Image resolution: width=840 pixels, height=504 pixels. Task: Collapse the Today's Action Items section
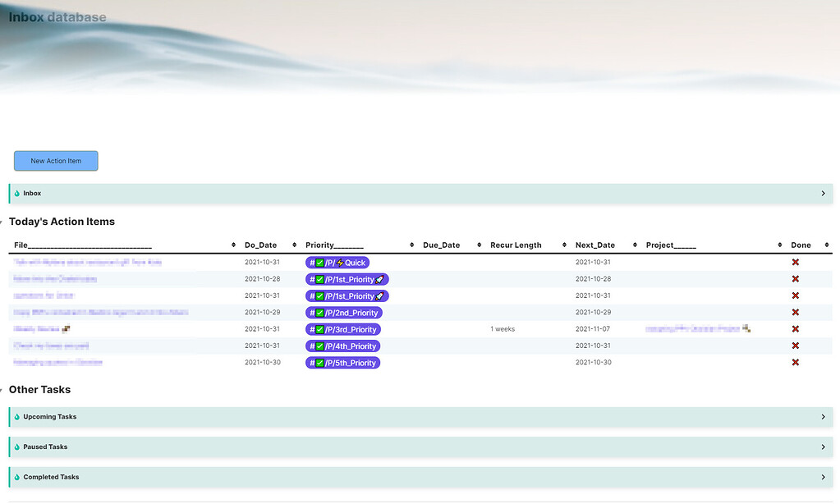click(4, 221)
